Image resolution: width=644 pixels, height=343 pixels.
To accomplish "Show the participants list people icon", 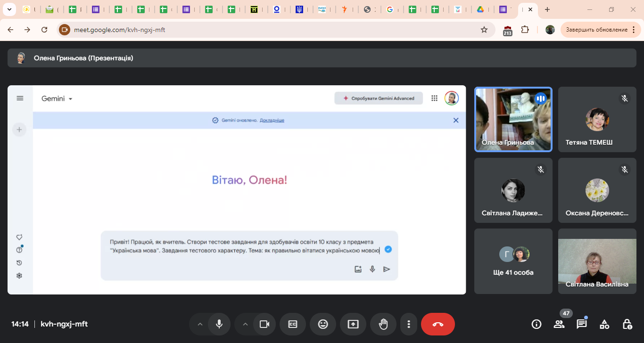I will [559, 324].
